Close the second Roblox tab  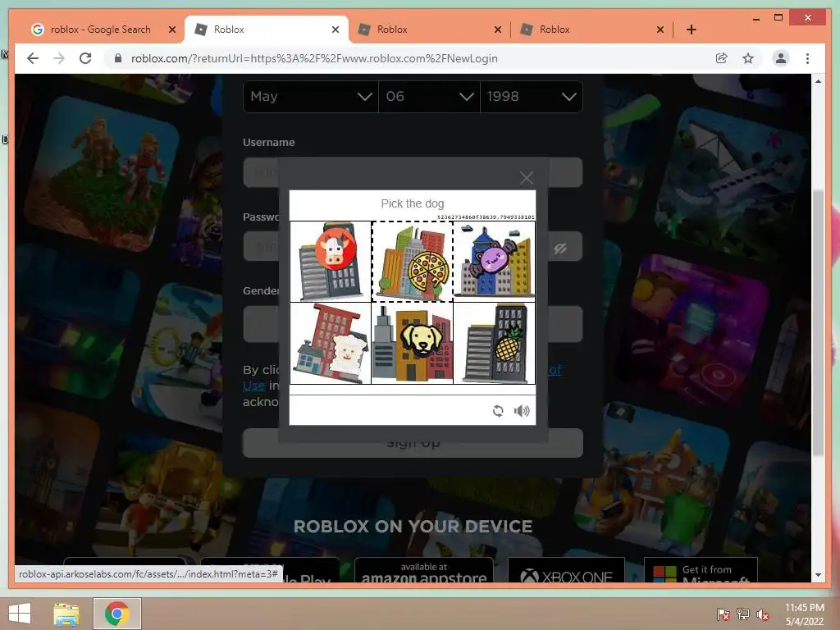[x=498, y=30]
